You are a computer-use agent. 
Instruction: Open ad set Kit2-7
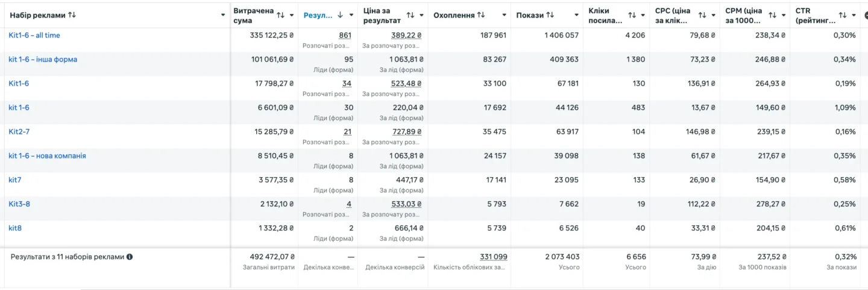(x=19, y=132)
